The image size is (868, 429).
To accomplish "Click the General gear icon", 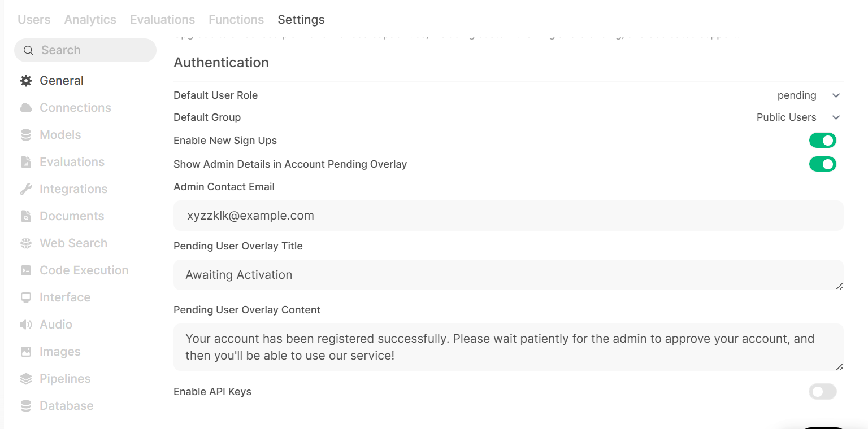I will (x=26, y=81).
